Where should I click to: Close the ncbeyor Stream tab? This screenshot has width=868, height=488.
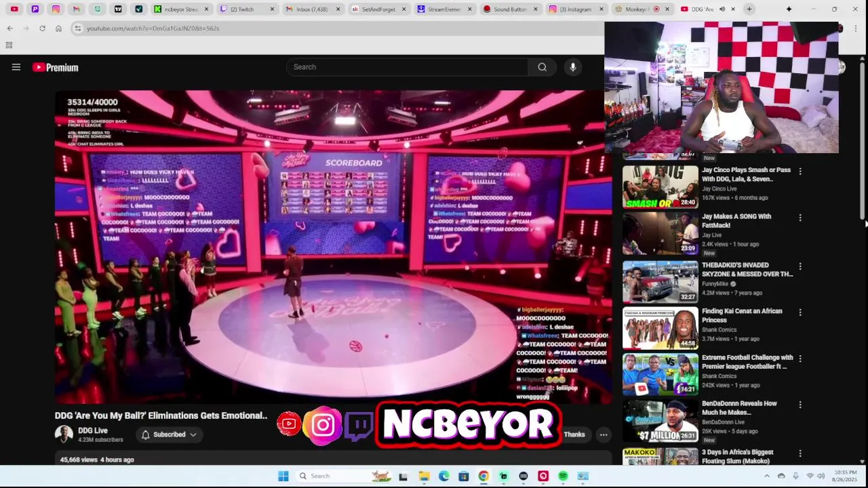point(206,9)
